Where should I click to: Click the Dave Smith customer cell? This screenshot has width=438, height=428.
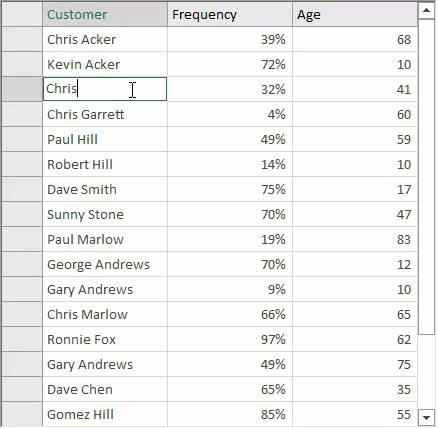105,189
